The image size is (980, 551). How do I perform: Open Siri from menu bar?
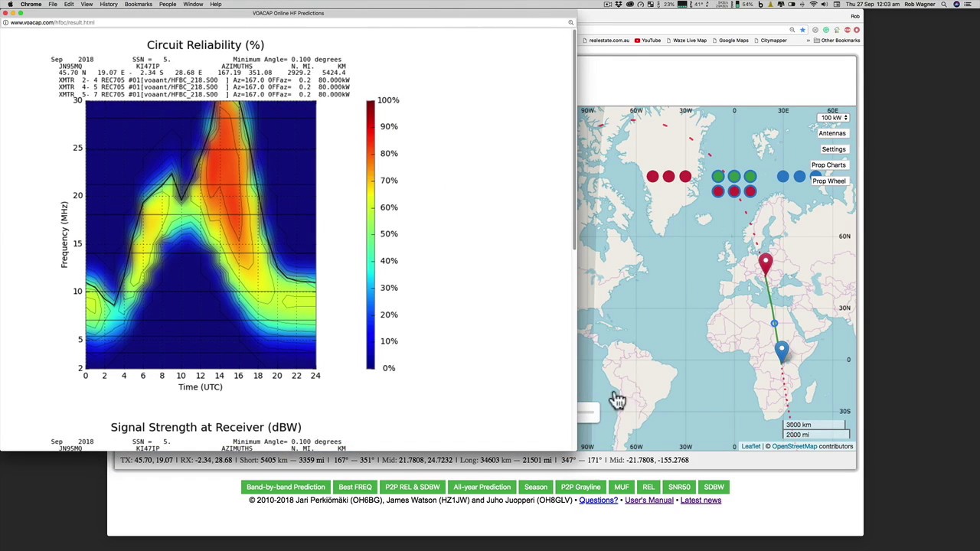pyautogui.click(x=956, y=4)
